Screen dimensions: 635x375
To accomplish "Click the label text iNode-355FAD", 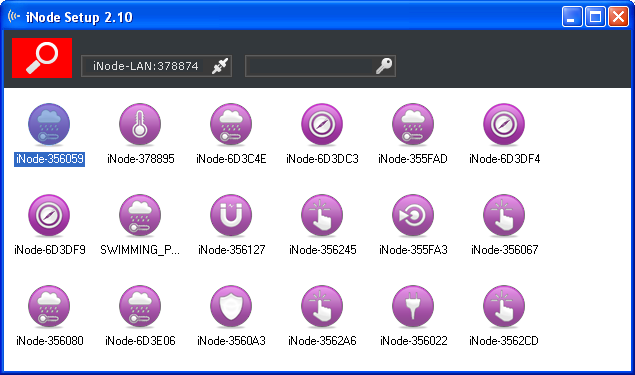I will click(x=413, y=159).
